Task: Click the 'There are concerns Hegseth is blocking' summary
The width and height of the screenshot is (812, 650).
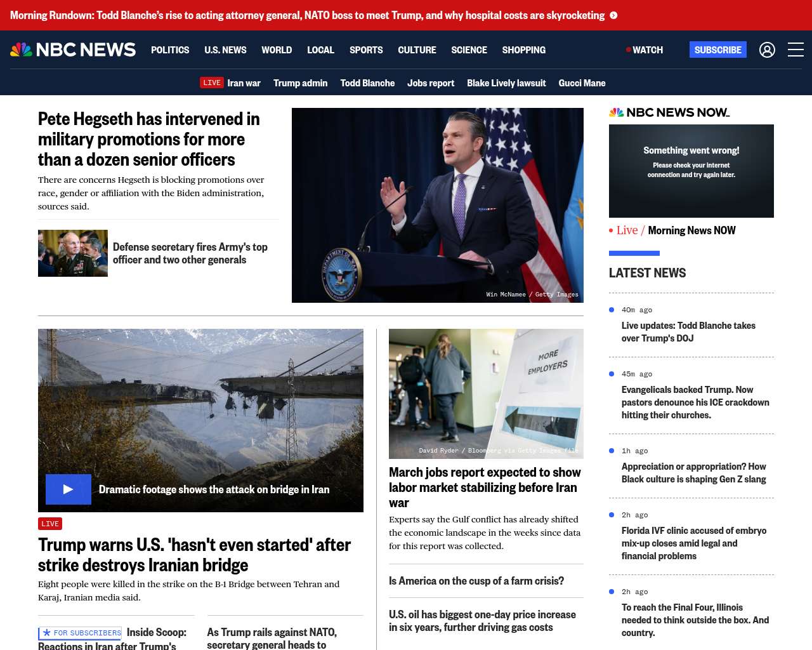Action: point(151,193)
